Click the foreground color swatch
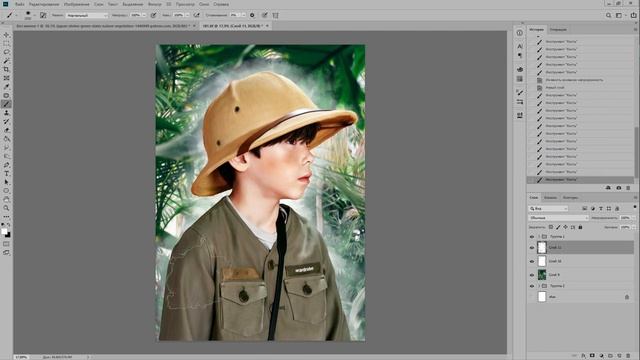The width and height of the screenshot is (640, 360). [x=4, y=231]
